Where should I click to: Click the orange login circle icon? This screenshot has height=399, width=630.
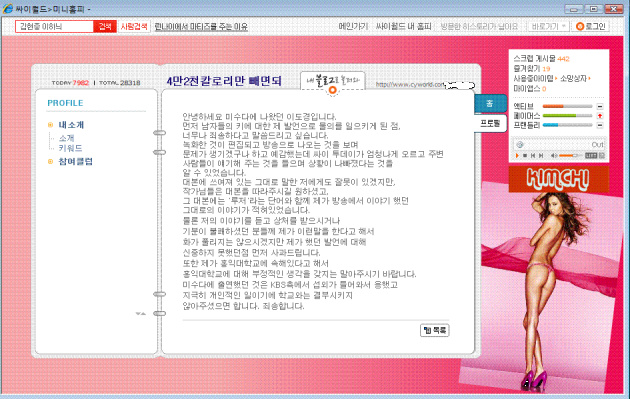pos(580,27)
